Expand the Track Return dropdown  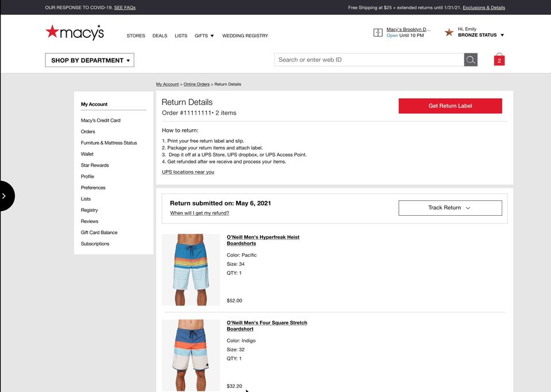(x=450, y=208)
